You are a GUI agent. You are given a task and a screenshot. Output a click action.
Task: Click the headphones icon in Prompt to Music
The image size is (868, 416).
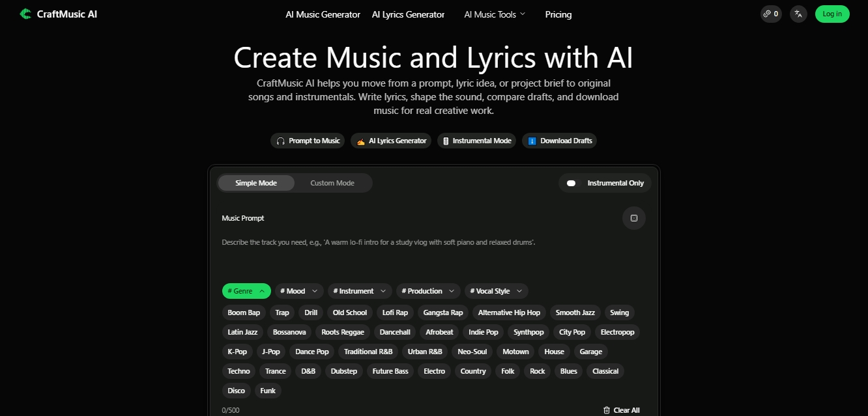281,141
